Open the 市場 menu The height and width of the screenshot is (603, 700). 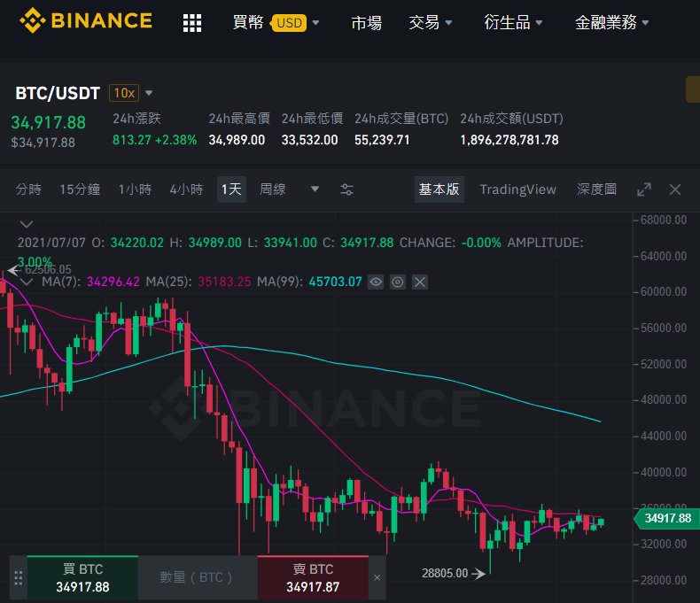(367, 22)
